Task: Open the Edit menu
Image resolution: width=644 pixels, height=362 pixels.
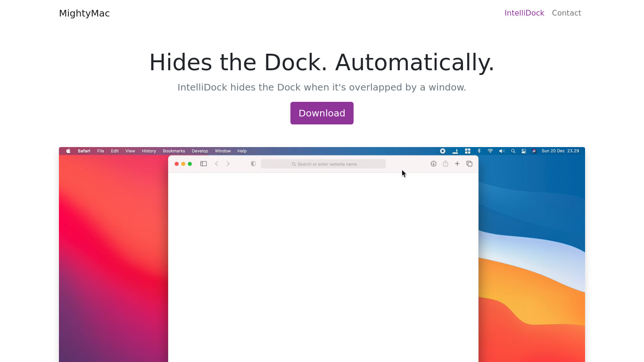Action: (115, 151)
